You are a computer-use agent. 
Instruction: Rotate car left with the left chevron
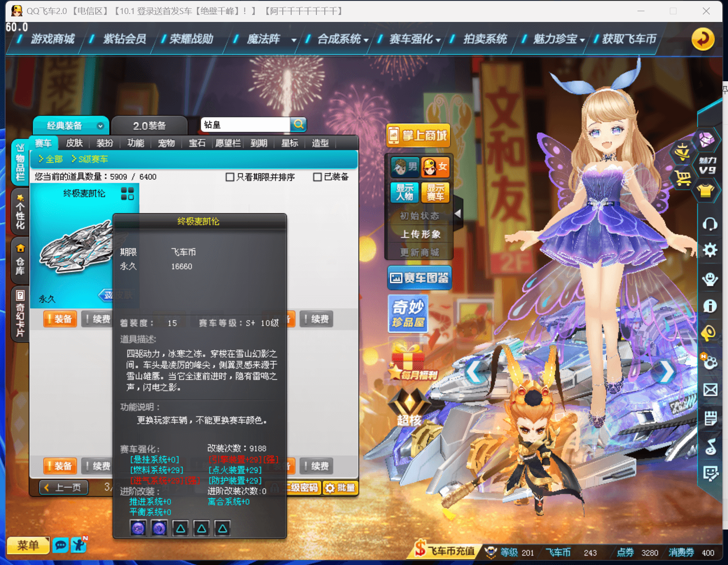474,373
